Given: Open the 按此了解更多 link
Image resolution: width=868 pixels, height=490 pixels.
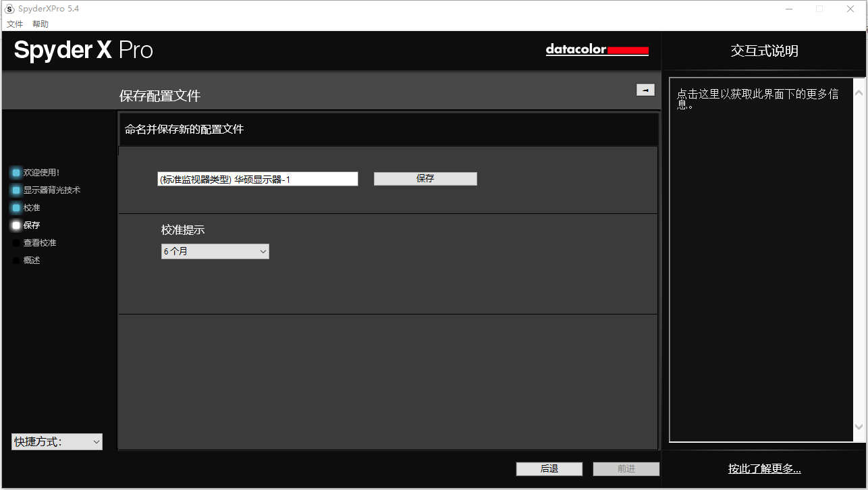Looking at the screenshot, I should click(x=765, y=469).
